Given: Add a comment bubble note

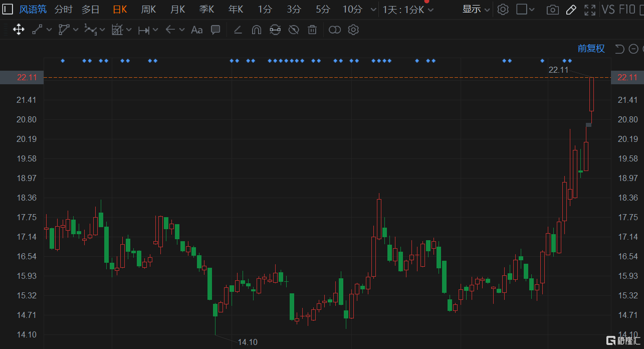Looking at the screenshot, I should click(x=216, y=30).
